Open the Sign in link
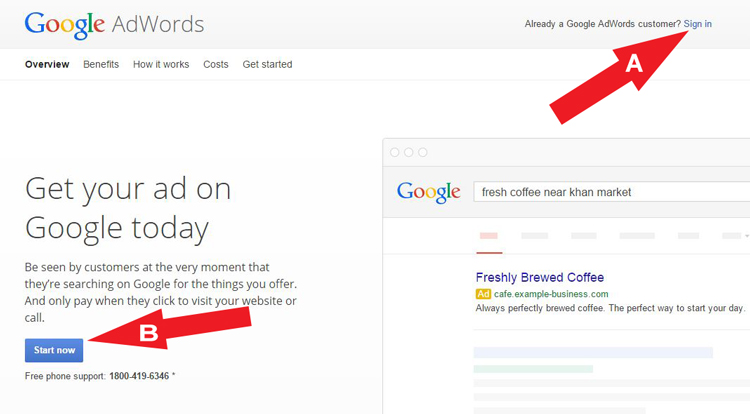Viewport: 750px width, 414px height. pos(697,24)
